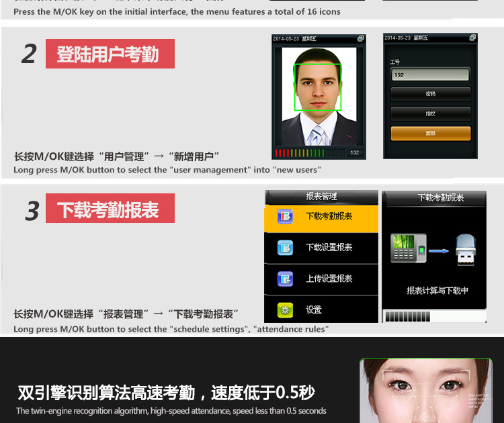
Task: Click the text 'The twin-engine recognition algorithm'
Action: click(x=82, y=411)
